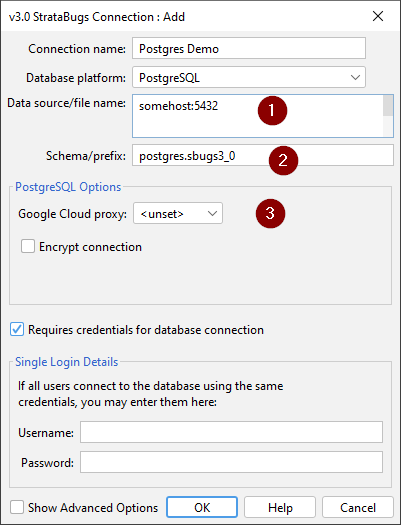Edit the Connection name field

(249, 49)
